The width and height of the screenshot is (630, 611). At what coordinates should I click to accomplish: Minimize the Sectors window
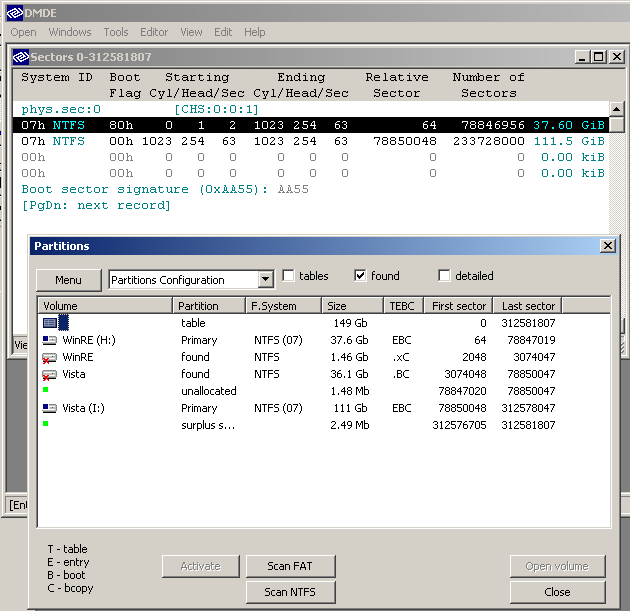tap(582, 57)
